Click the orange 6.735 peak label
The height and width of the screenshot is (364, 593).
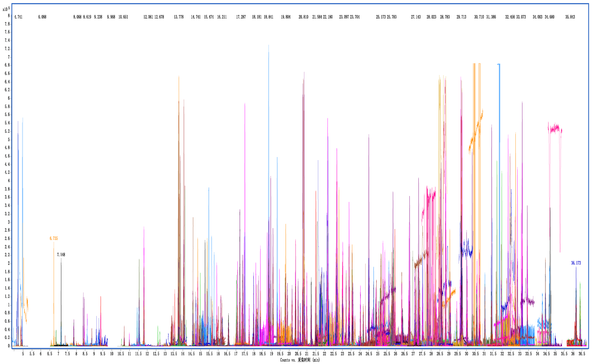pos(54,238)
